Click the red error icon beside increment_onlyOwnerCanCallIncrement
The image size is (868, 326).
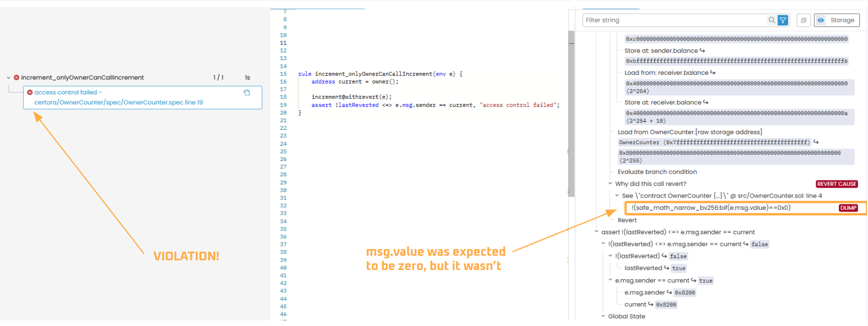click(x=16, y=77)
